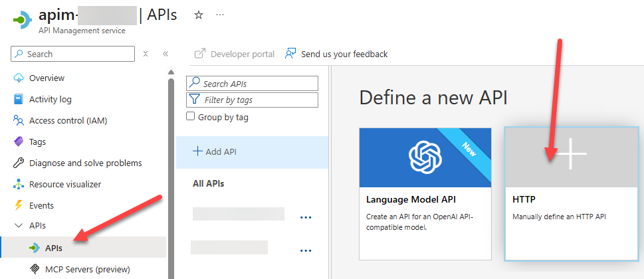Image resolution: width=644 pixels, height=279 pixels.
Task: Click the Filter by tags field
Action: (x=252, y=100)
